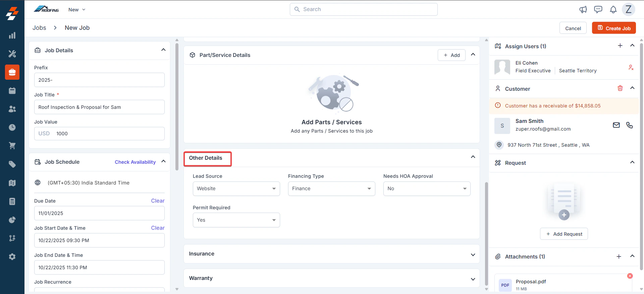The height and width of the screenshot is (294, 644).
Task: Click the left panel vertical scrollbar
Action: (177, 107)
